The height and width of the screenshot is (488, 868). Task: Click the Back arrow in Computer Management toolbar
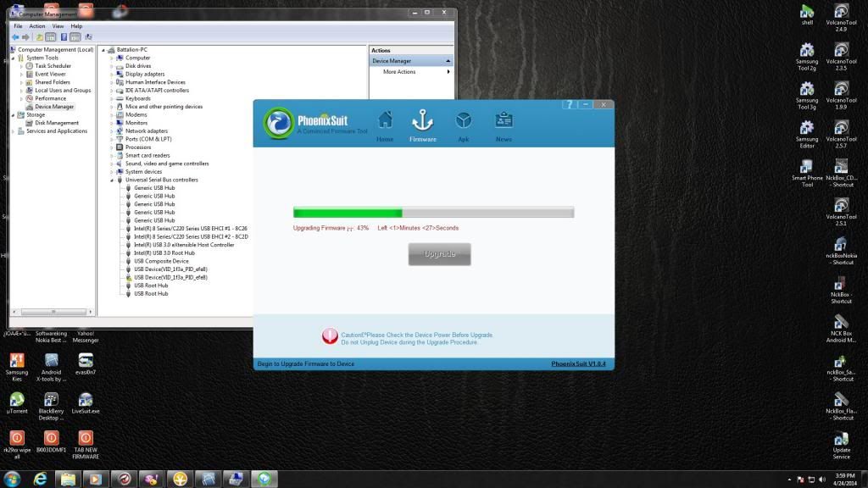(x=15, y=37)
